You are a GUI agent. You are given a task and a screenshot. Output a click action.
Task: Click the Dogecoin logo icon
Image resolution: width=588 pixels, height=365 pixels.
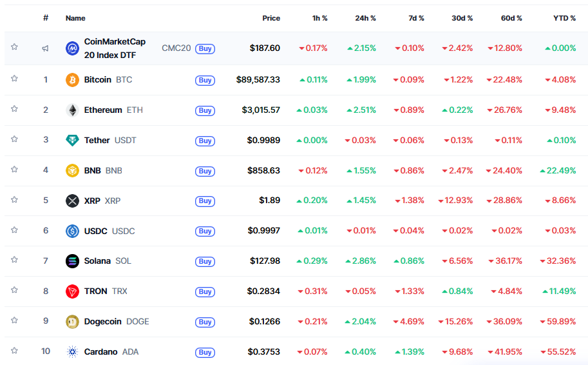click(73, 322)
